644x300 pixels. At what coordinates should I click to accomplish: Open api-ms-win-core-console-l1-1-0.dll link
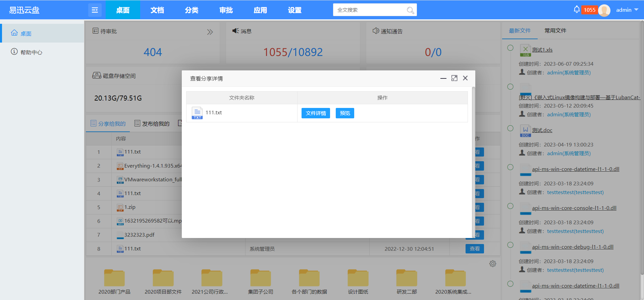point(574,208)
